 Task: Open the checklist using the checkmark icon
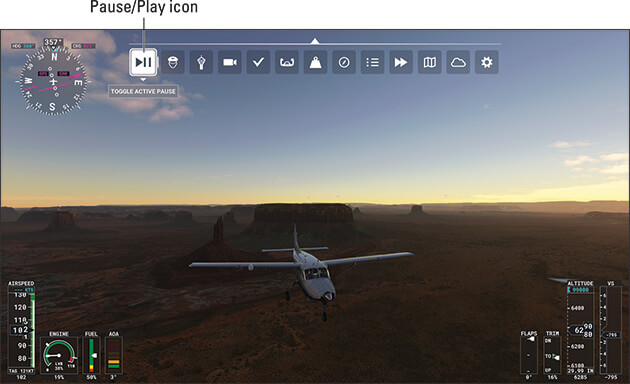point(258,62)
